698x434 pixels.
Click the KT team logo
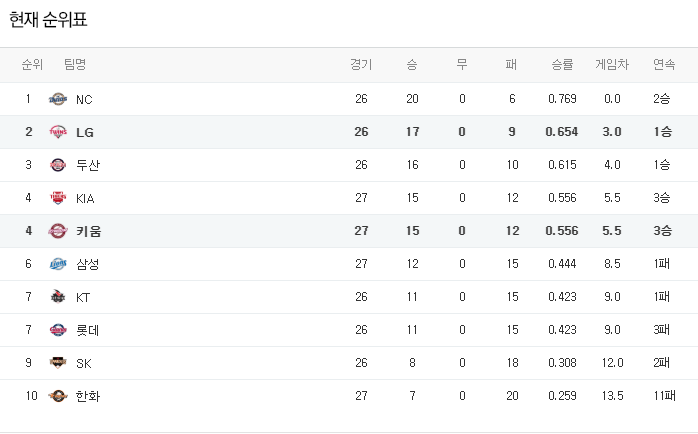[57, 297]
